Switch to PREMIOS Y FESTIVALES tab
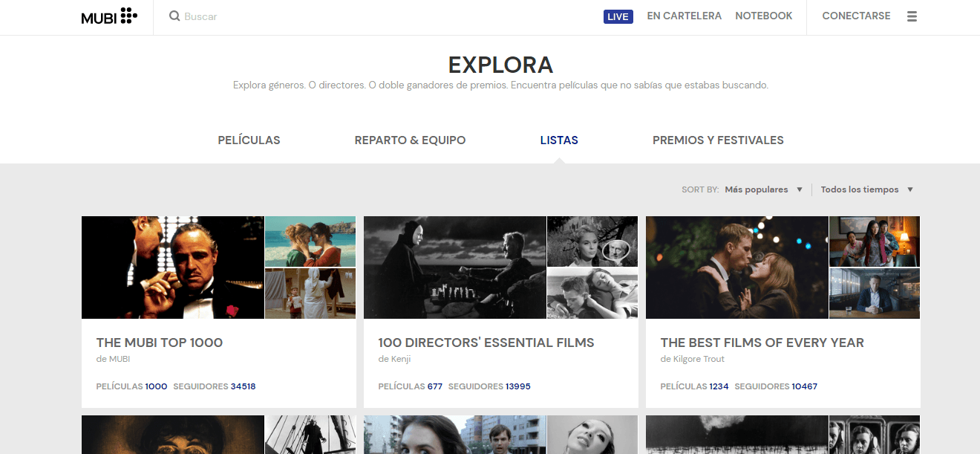The image size is (980, 454). click(x=718, y=140)
